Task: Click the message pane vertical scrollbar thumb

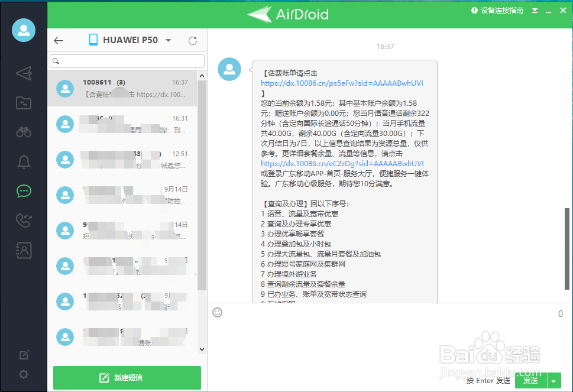Action: pyautogui.click(x=566, y=248)
